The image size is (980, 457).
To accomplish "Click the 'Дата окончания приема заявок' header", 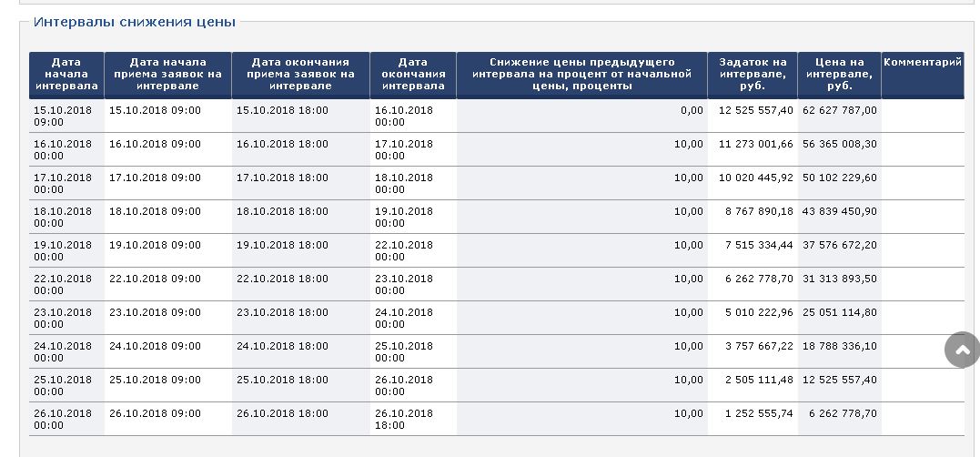I will [300, 75].
